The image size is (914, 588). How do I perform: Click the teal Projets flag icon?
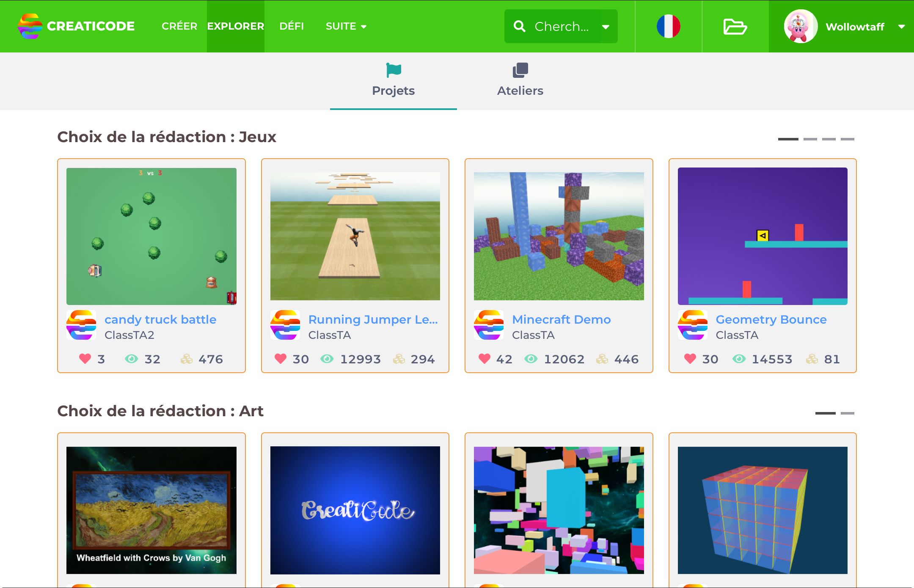394,70
